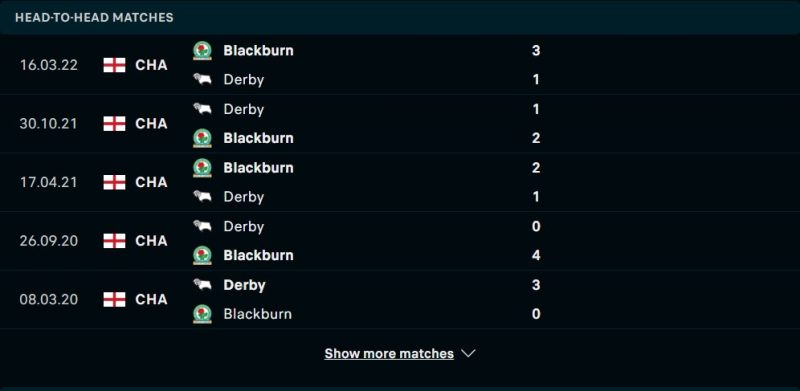Click England flag beside 30.10.21 match
This screenshot has height=391, width=800.
click(114, 124)
